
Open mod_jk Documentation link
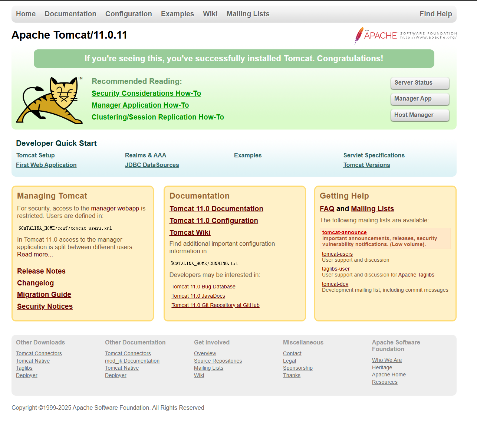pyautogui.click(x=132, y=361)
